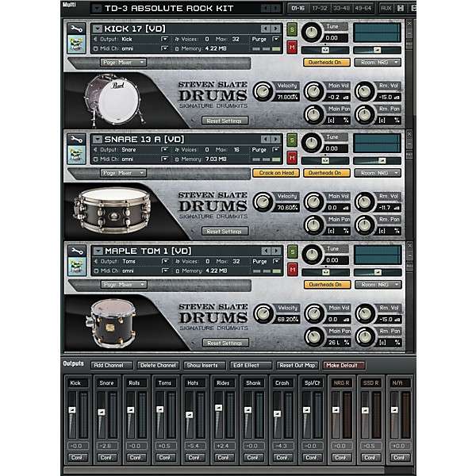This screenshot has width=476, height=476.
Task: Mute the Maple Tom 1 instrument
Action: click(x=293, y=269)
